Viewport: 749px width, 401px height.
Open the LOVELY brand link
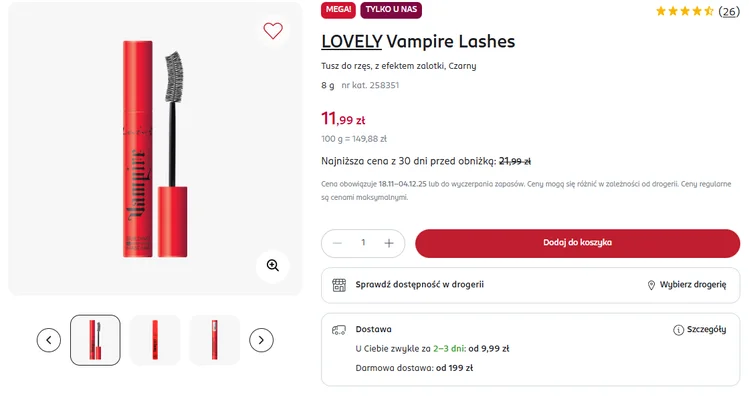click(x=351, y=42)
